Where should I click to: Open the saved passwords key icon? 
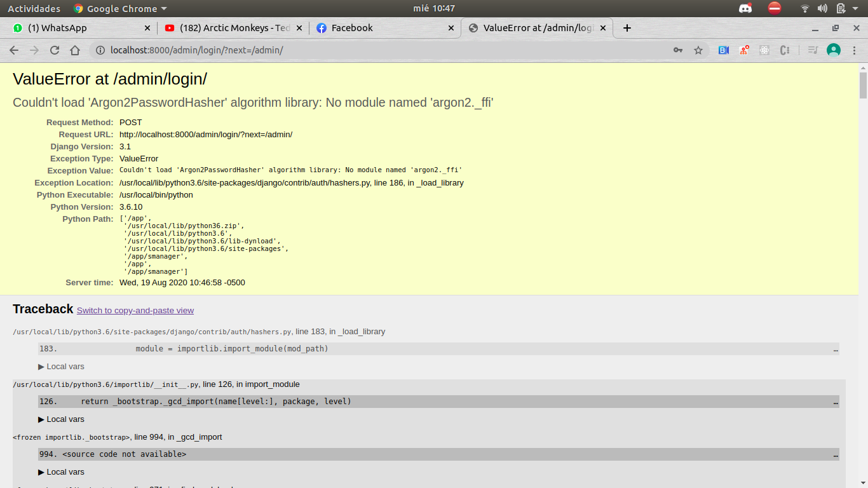678,50
